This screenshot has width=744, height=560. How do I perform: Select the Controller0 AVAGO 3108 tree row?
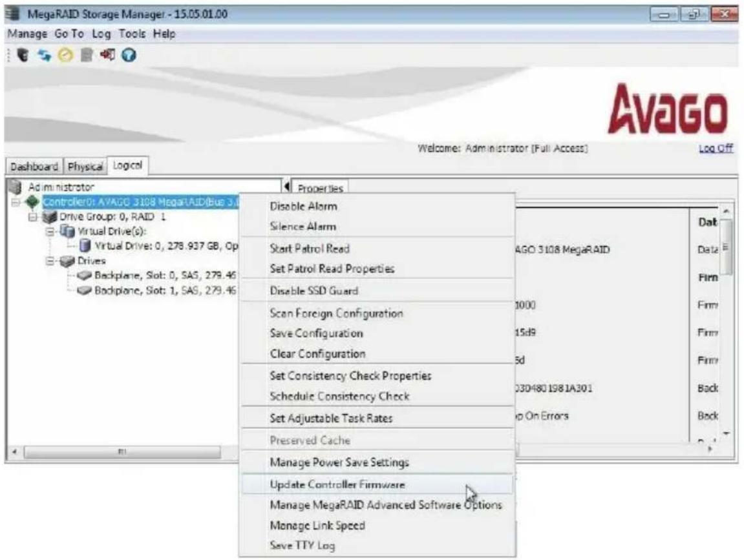click(x=140, y=202)
